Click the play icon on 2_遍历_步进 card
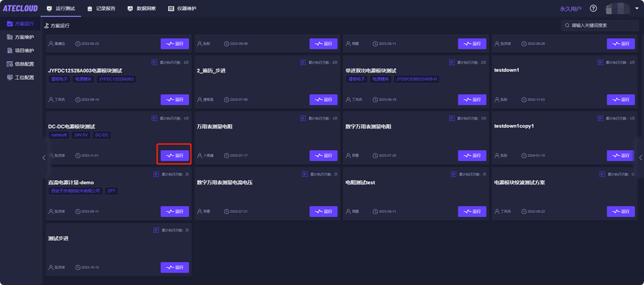This screenshot has height=285, width=644. (x=303, y=62)
